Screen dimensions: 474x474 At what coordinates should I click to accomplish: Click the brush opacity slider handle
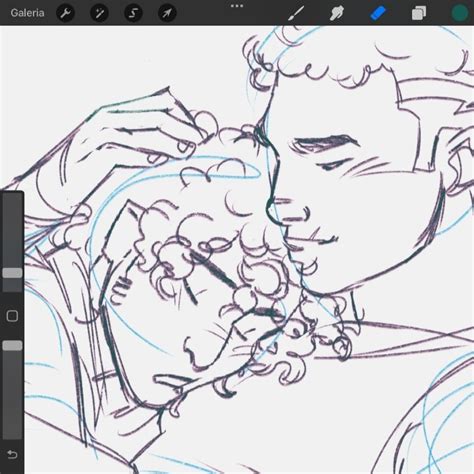pos(12,346)
